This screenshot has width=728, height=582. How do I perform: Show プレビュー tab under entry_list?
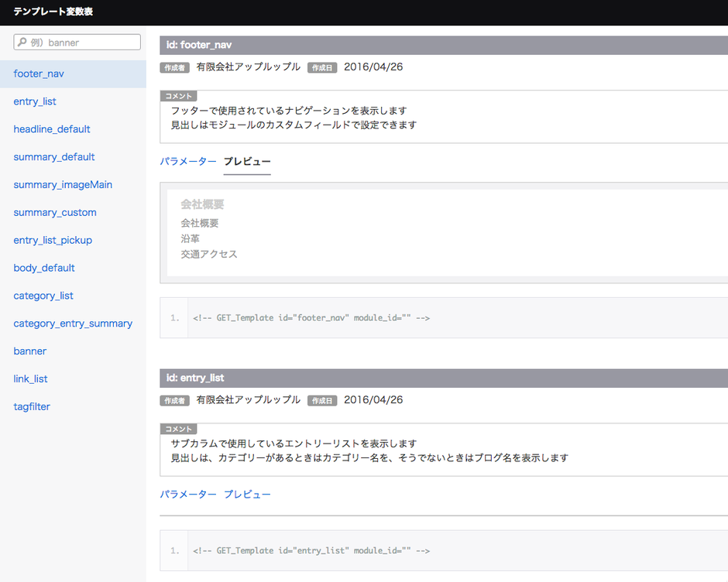(247, 495)
